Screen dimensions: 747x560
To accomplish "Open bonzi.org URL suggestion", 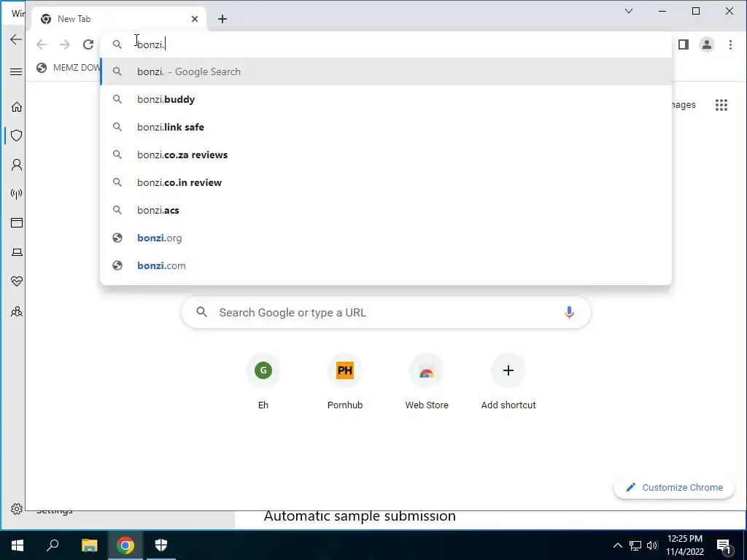I will tap(386, 238).
